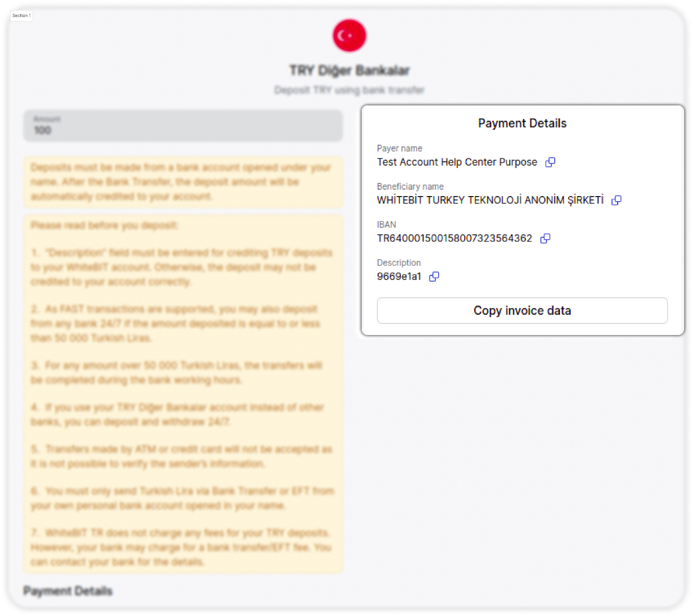Copy the payer name to clipboard

coord(550,162)
